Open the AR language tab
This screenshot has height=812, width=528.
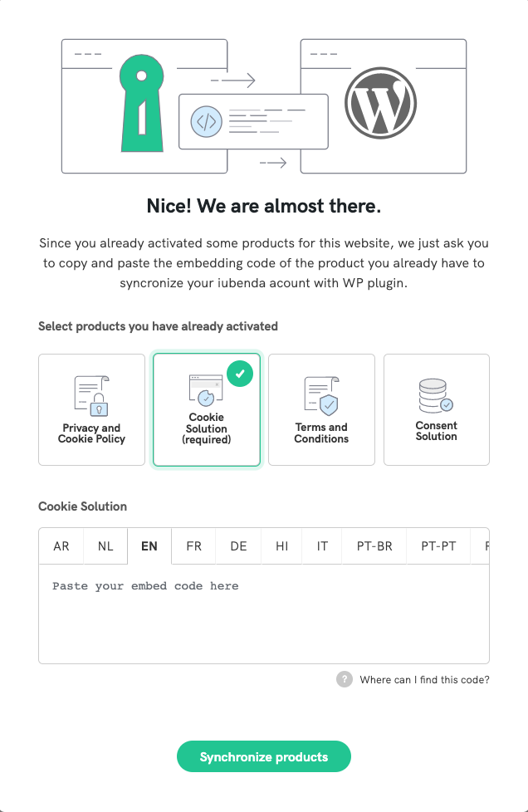coord(61,545)
